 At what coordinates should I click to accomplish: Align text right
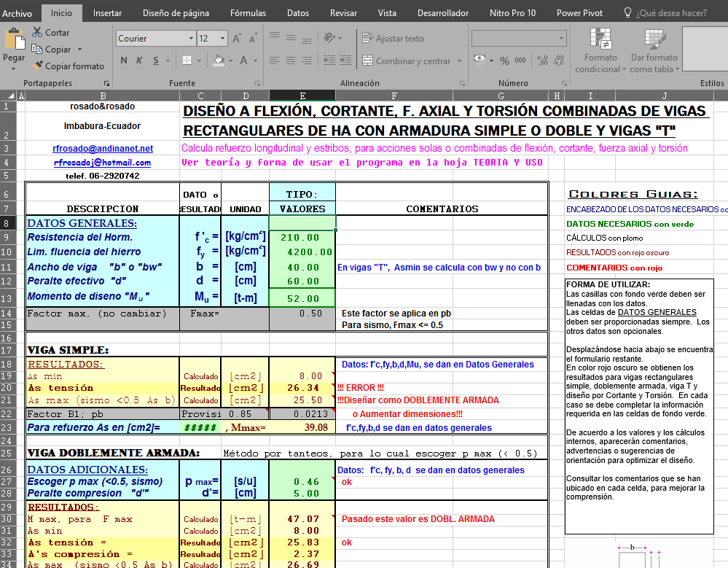306,61
